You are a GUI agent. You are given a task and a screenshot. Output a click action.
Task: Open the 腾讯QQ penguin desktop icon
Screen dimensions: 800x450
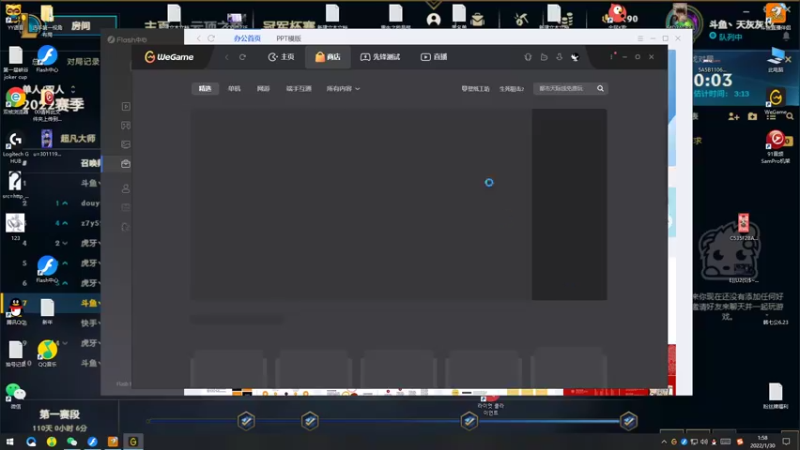[16, 311]
